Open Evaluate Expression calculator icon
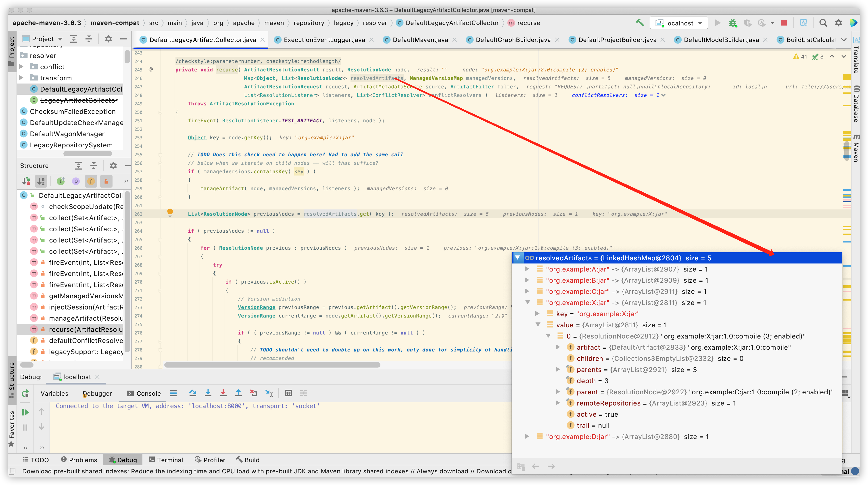The width and height of the screenshot is (868, 485). click(288, 393)
